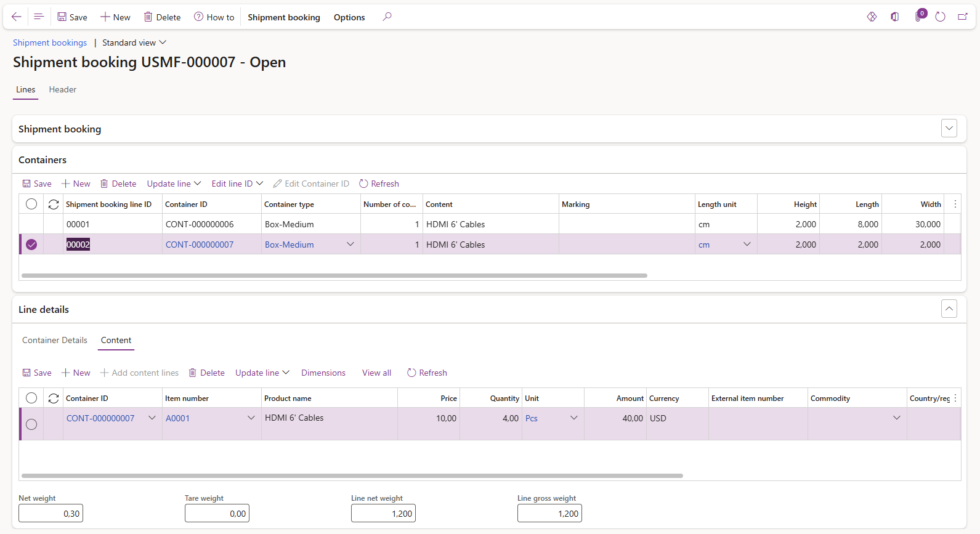This screenshot has width=980, height=534.
Task: Click the top-right page refresh icon
Action: (x=940, y=17)
